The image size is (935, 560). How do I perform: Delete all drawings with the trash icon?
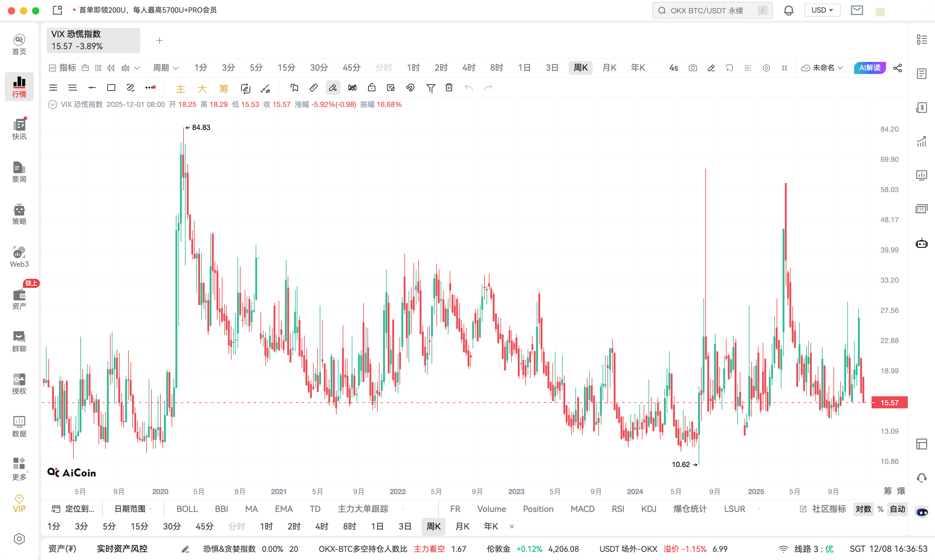point(449,88)
